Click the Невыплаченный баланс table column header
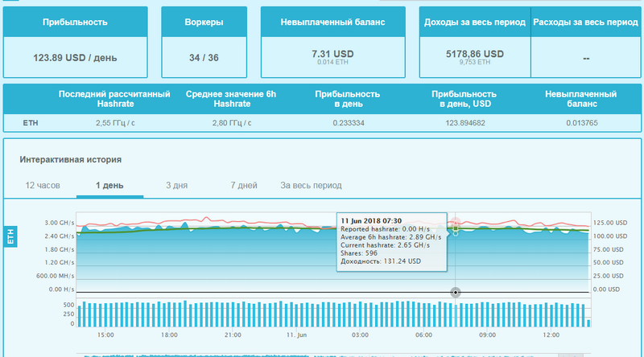The image size is (644, 357). 581,99
